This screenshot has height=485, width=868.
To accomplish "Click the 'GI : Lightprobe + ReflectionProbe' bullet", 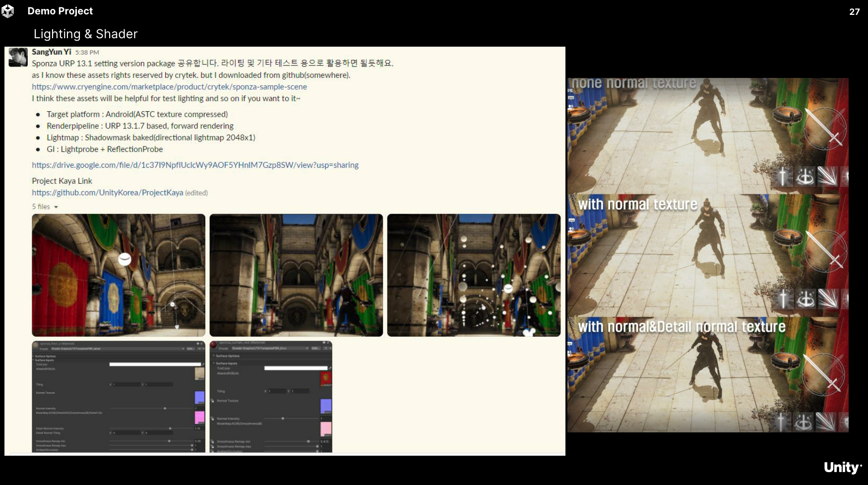I will pyautogui.click(x=105, y=149).
